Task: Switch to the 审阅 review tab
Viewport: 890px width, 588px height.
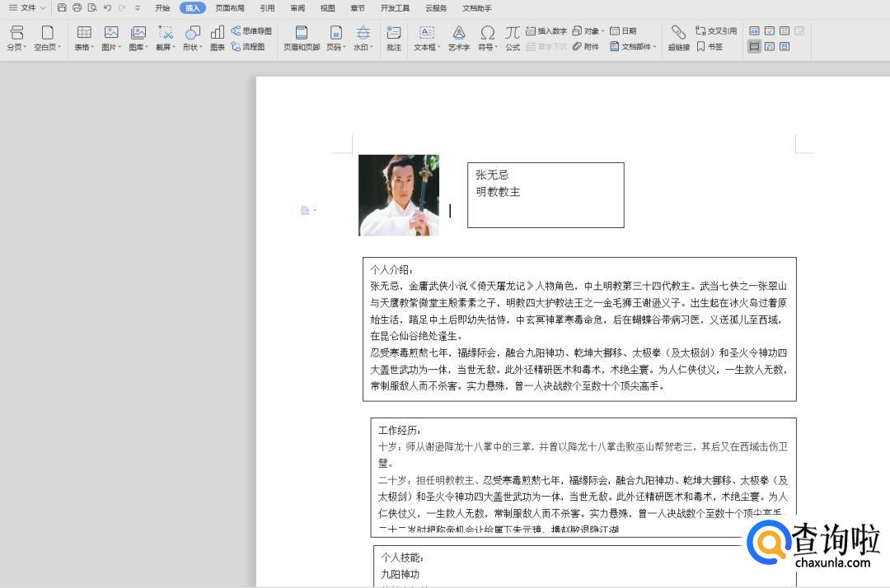Action: [297, 8]
